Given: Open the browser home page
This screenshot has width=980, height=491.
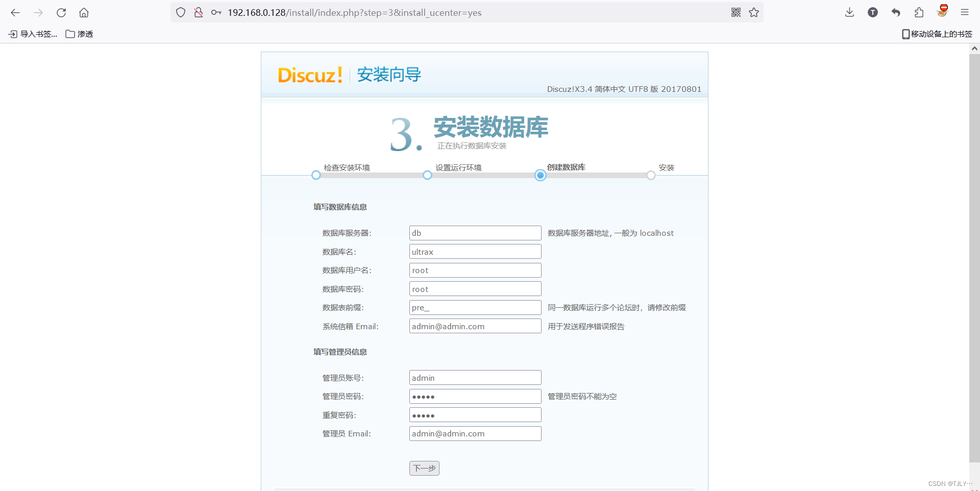Looking at the screenshot, I should point(84,13).
